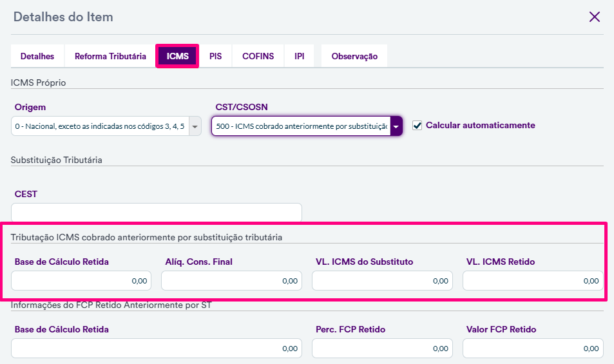Go to the PIS tab
This screenshot has height=364, width=614.
coord(215,57)
